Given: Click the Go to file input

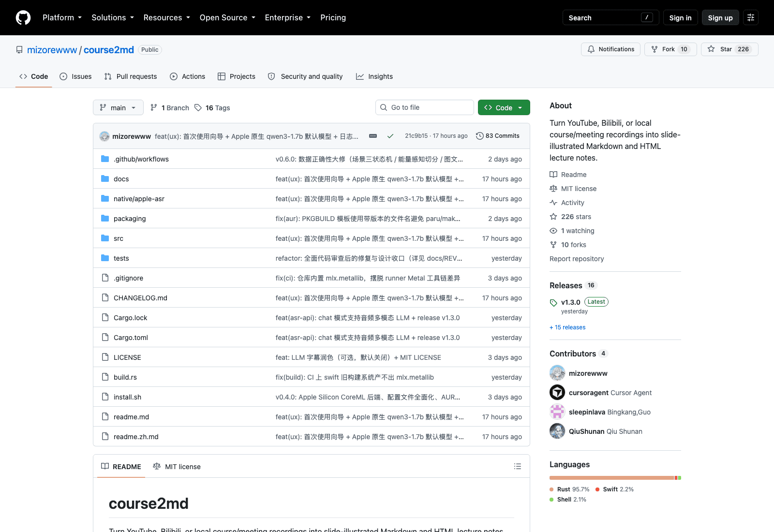Looking at the screenshot, I should point(425,107).
